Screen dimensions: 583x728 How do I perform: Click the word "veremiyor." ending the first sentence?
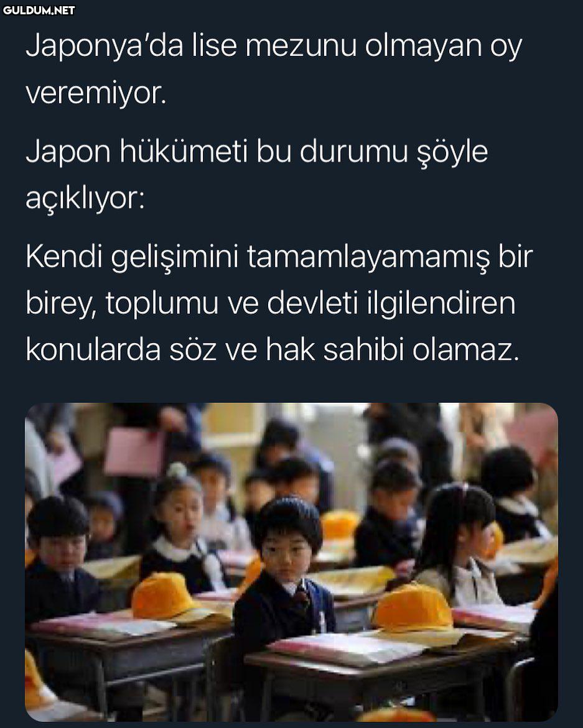(x=96, y=93)
